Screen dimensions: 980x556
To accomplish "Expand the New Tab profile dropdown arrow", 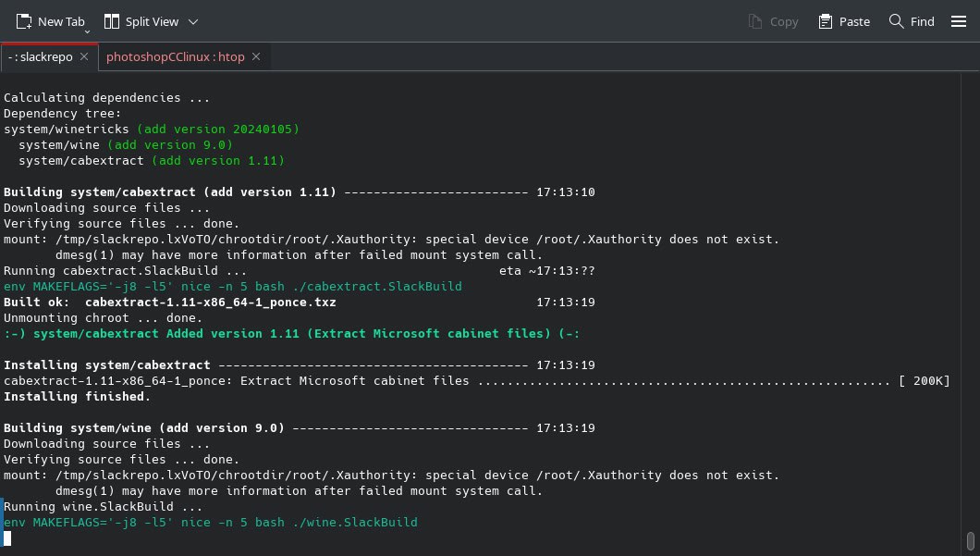I will (x=88, y=31).
